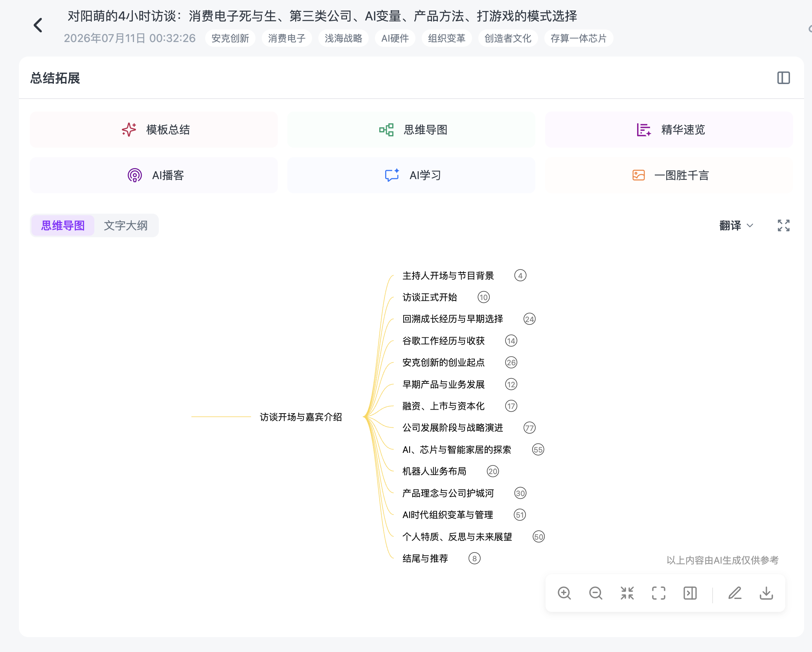Select the 组织变革 tag
The image size is (812, 652).
point(447,38)
